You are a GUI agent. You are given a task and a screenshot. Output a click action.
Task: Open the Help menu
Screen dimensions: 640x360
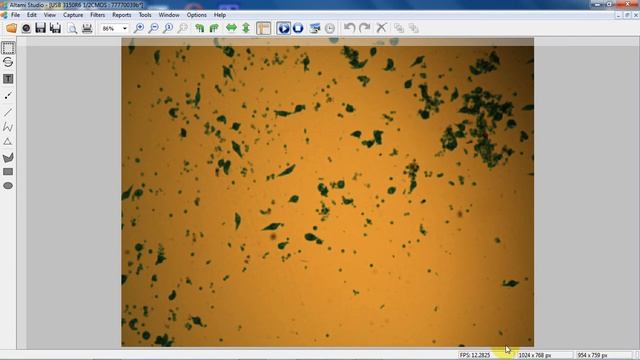click(220, 15)
